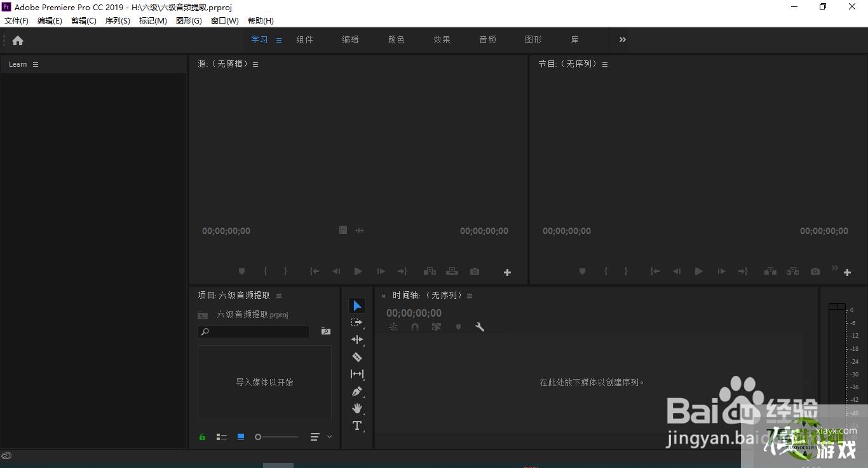Adjust project thumbnail zoom slider
868x468 pixels.
tap(276, 437)
